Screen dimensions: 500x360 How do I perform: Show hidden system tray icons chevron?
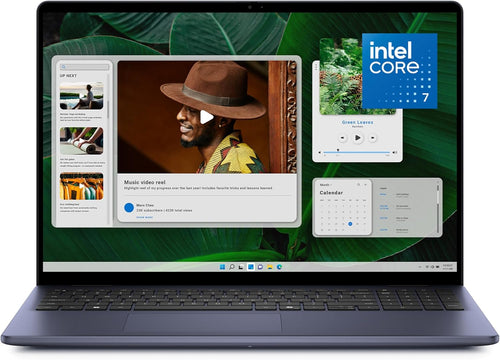(420, 267)
